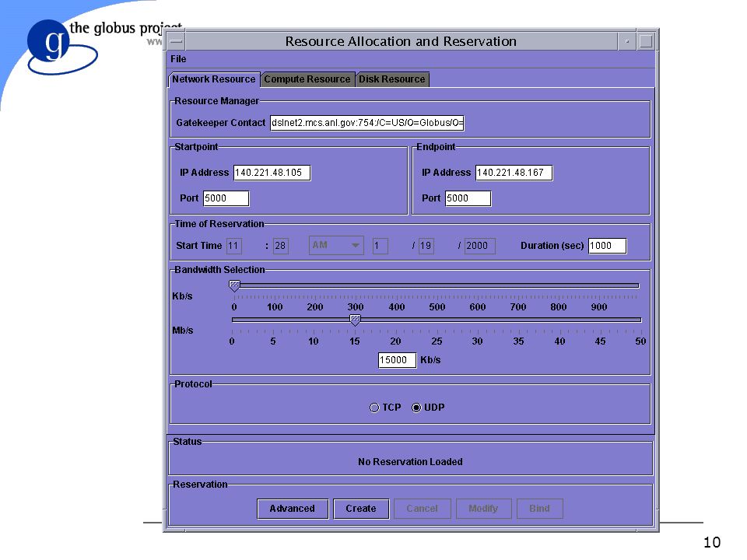
Task: Click the Cancel reservation button
Action: coord(422,509)
